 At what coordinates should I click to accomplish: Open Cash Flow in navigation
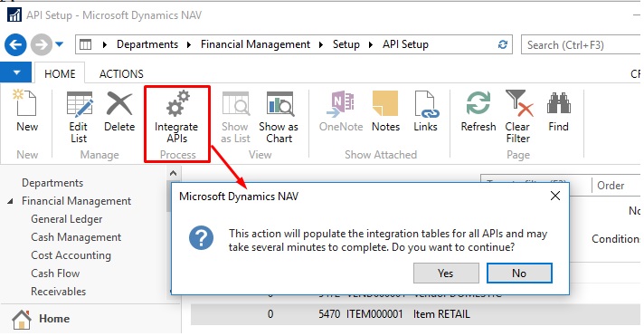[x=55, y=274]
